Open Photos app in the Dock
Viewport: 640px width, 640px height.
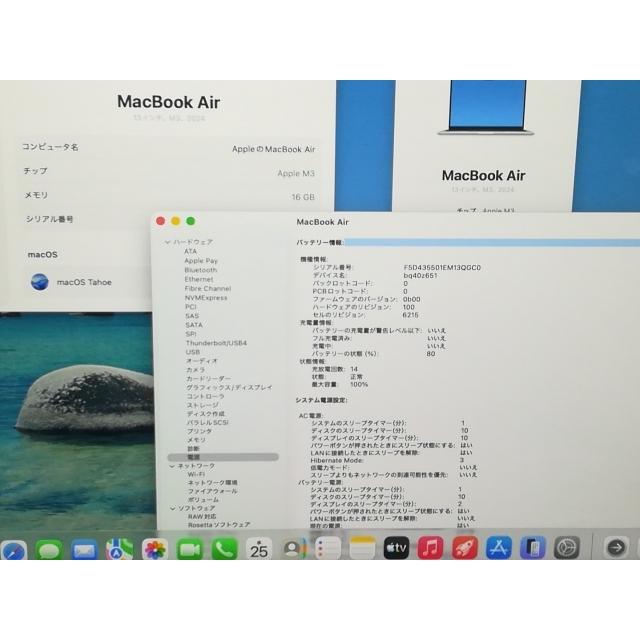click(x=155, y=549)
